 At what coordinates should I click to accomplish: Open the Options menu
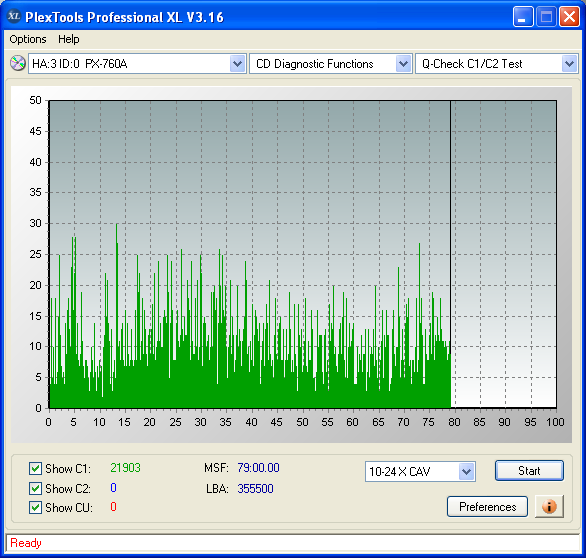(28, 39)
